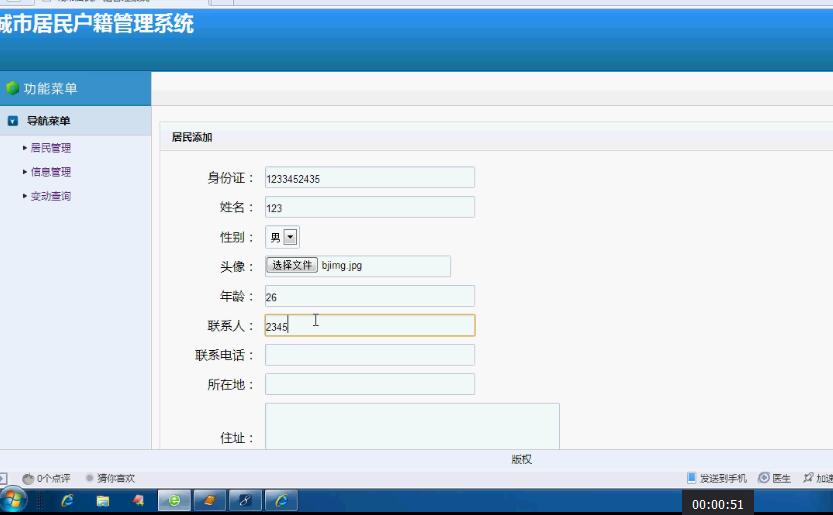833x515 pixels.
Task: Launch pinned Internet Explorer next to Start orb
Action: [67, 501]
